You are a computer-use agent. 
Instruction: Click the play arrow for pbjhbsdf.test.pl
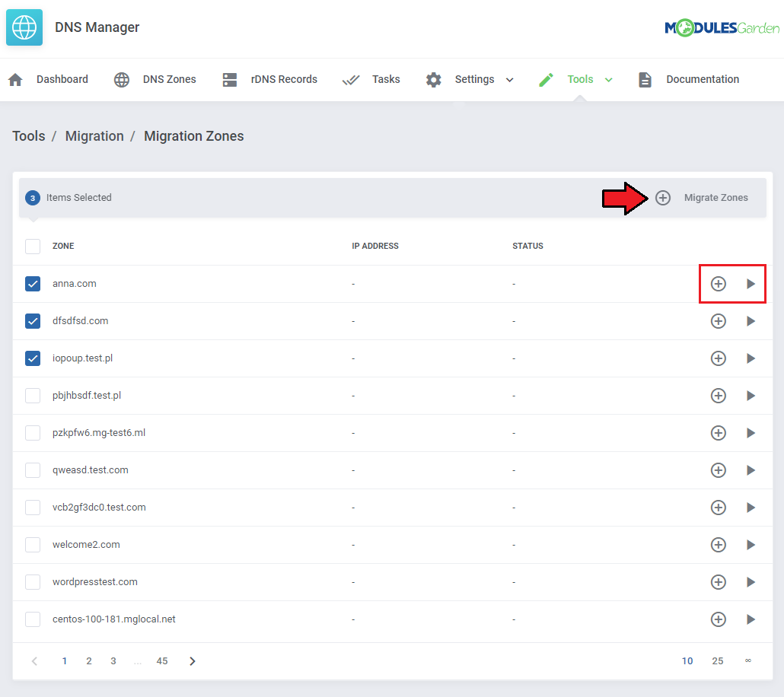[x=751, y=396]
